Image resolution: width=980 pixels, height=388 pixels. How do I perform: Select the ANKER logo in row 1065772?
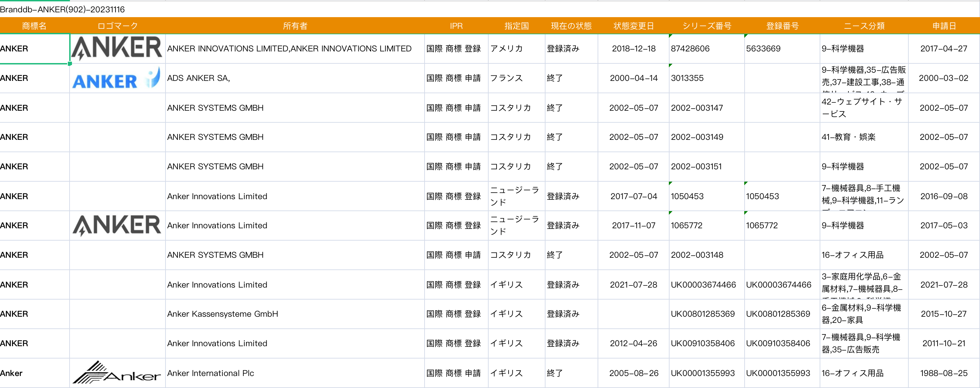tap(117, 225)
